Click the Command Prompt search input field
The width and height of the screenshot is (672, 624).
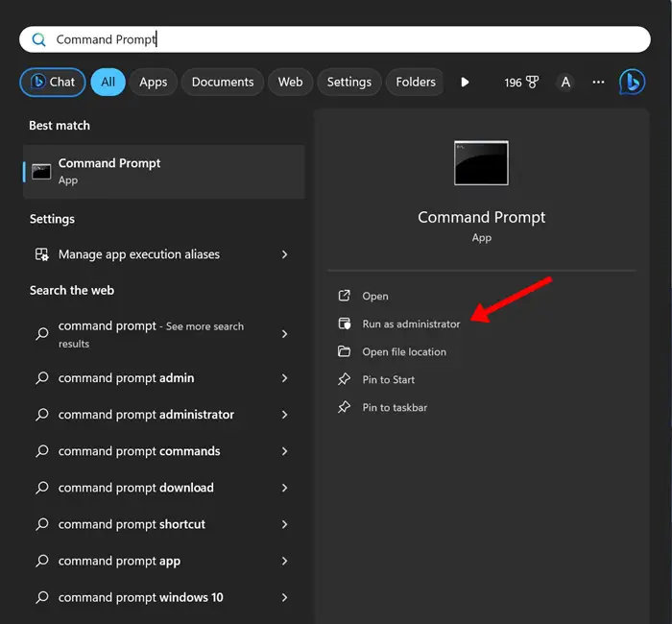click(336, 39)
